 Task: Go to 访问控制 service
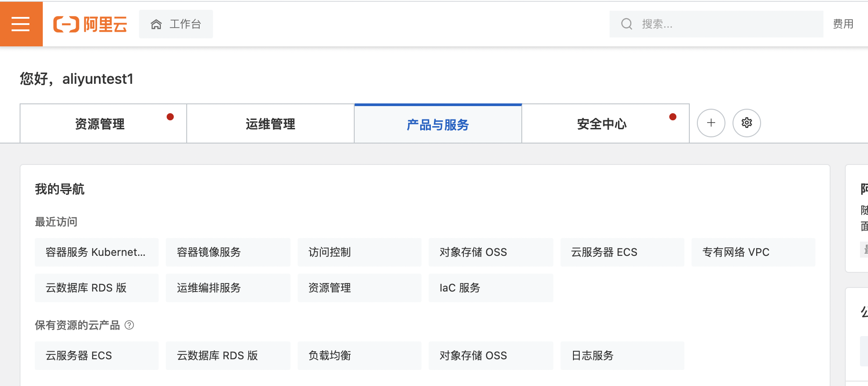[359, 252]
